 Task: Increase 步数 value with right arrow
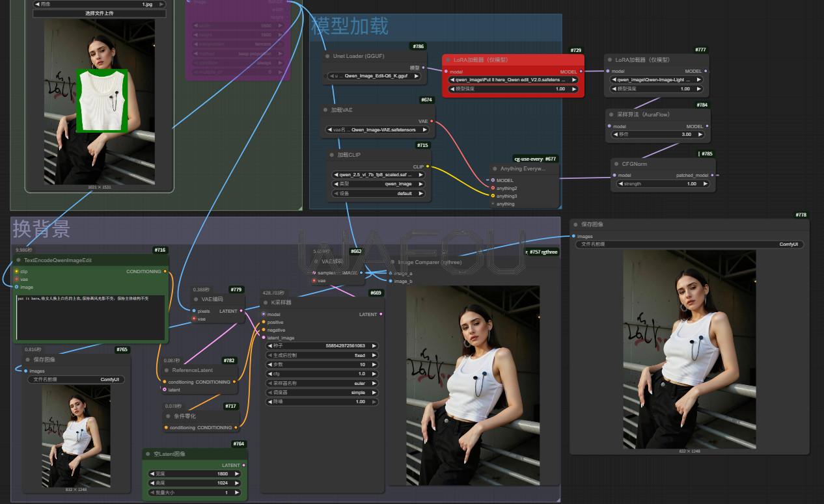(374, 365)
